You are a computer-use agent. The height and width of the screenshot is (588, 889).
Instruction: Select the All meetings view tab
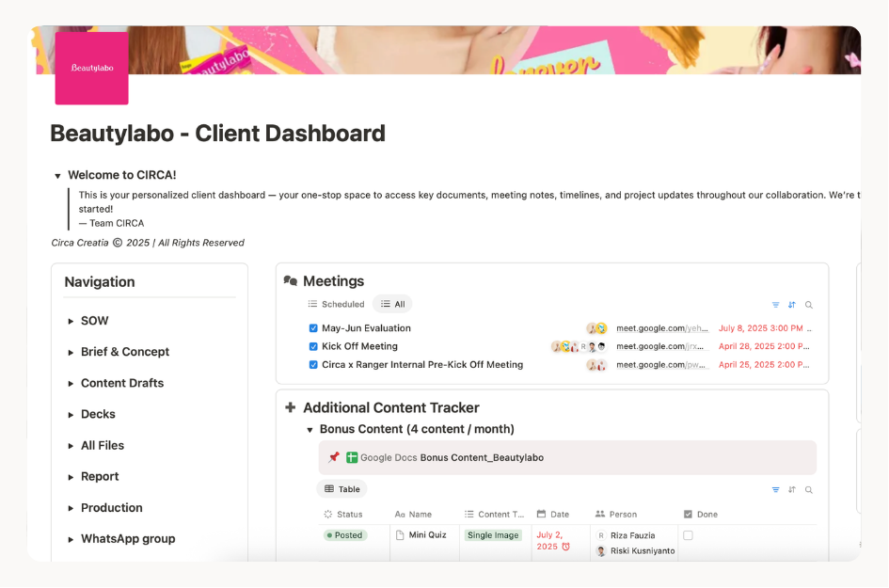tap(392, 305)
